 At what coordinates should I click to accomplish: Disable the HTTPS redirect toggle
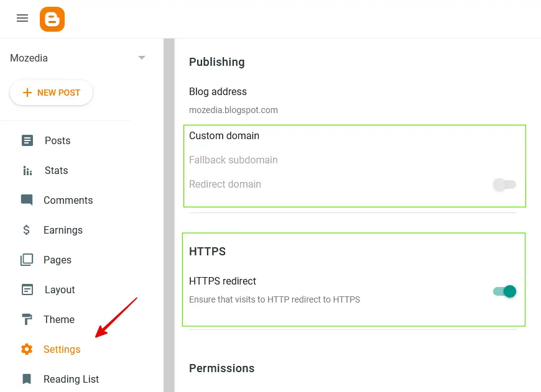[504, 291]
